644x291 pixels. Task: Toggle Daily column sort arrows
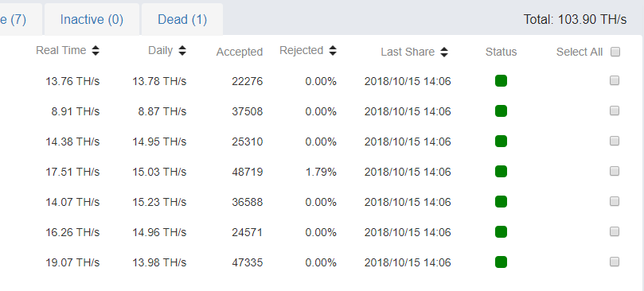click(x=182, y=50)
